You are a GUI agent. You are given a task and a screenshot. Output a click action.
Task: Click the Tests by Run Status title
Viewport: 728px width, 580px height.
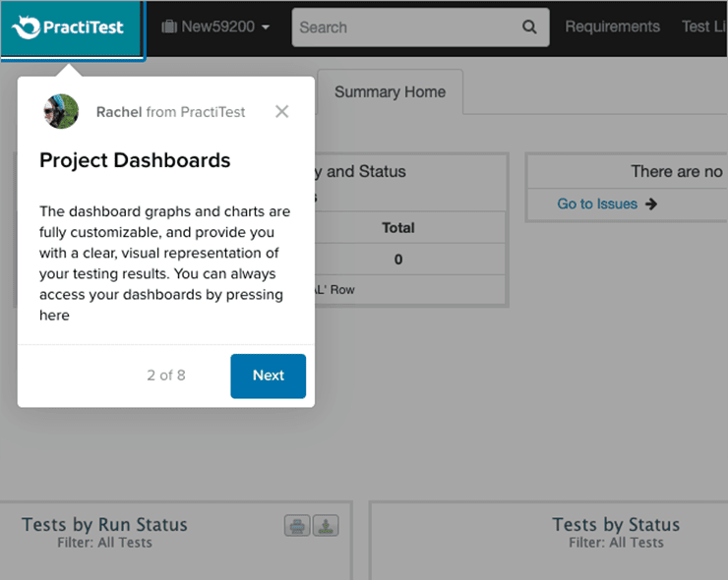point(104,524)
